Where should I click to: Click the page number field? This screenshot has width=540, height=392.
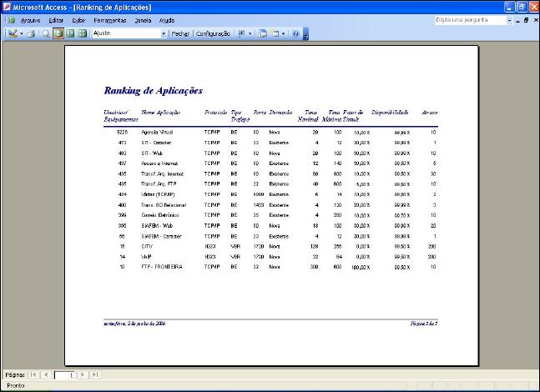[x=64, y=374]
